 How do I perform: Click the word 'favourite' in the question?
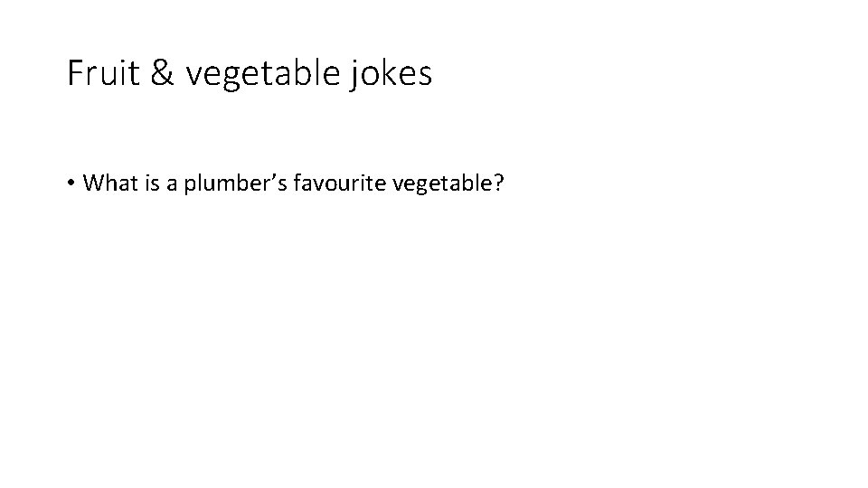pyautogui.click(x=339, y=183)
